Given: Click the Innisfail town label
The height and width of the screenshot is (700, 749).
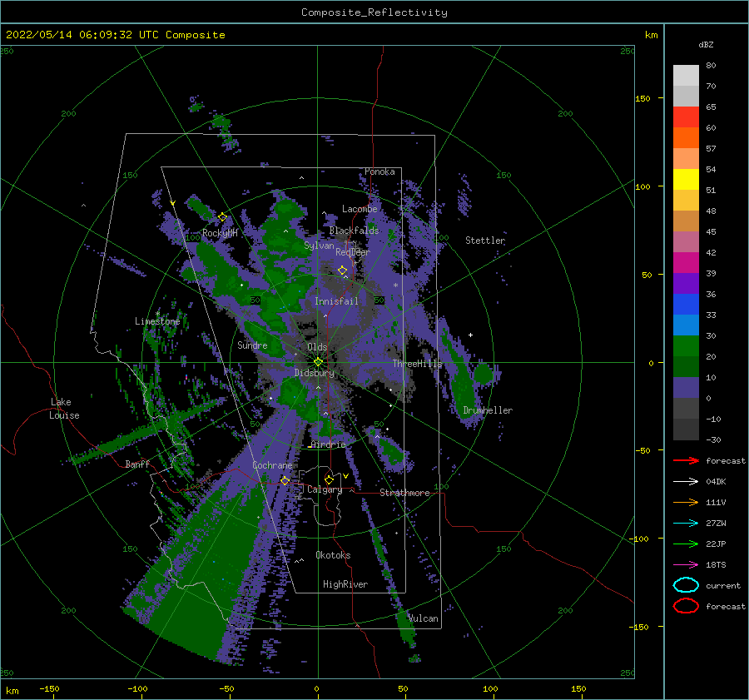Looking at the screenshot, I should coord(336,301).
